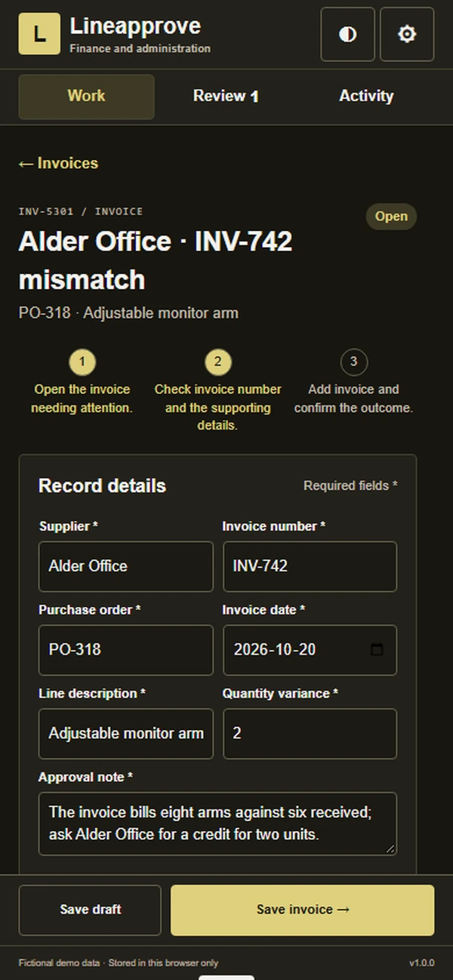Click inside the Approval note textarea
This screenshot has height=980, width=453.
tap(217, 824)
